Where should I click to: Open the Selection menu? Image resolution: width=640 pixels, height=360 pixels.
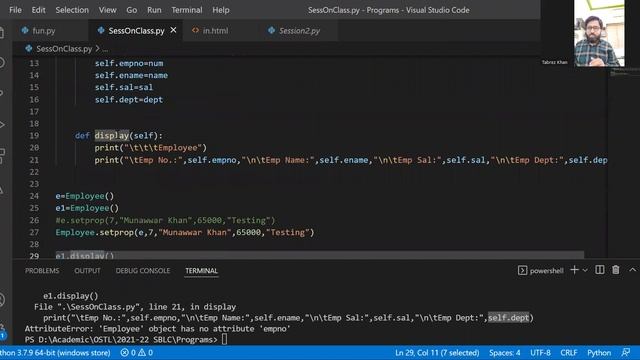(72, 10)
